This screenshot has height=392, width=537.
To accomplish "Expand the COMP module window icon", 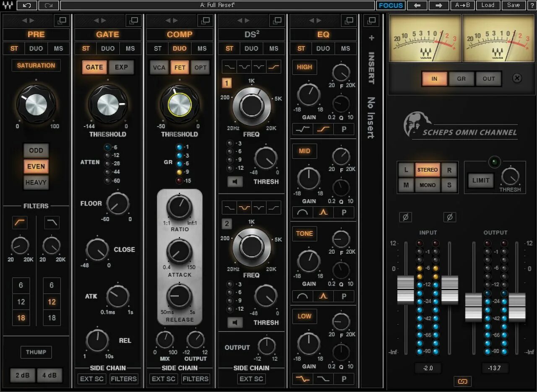I will click(x=205, y=20).
